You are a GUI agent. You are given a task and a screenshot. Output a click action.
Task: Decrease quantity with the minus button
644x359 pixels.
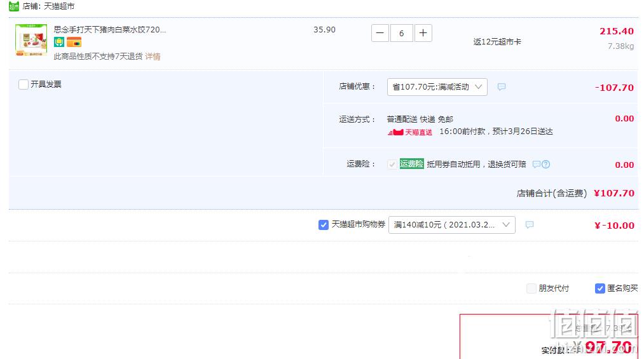point(380,33)
